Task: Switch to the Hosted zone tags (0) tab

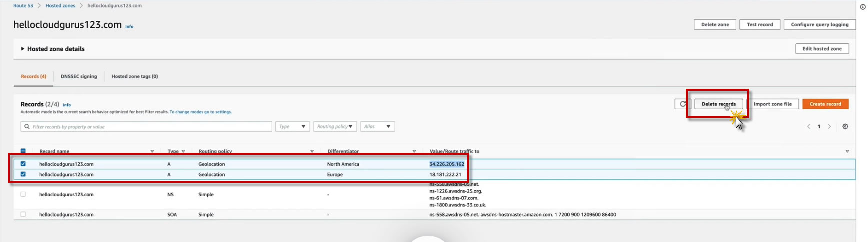Action: [135, 76]
